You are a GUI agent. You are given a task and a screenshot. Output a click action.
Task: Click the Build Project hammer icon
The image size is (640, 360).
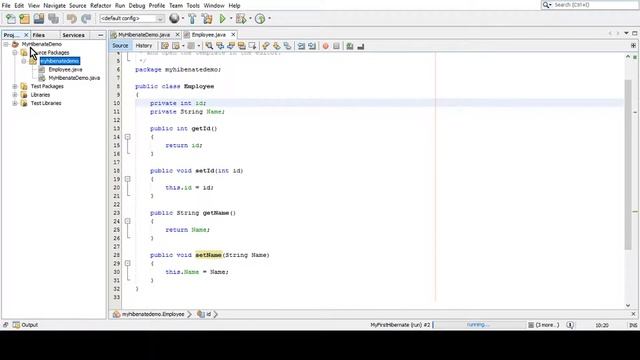[x=192, y=18]
